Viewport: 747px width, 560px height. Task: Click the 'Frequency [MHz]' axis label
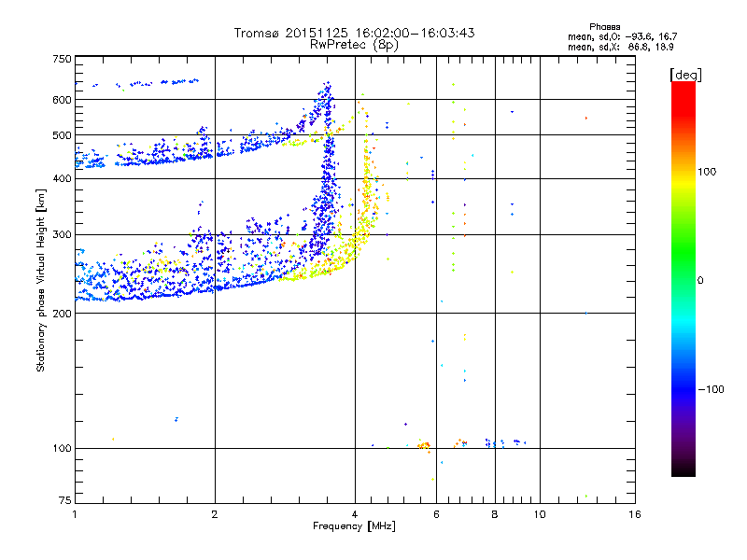pyautogui.click(x=354, y=526)
